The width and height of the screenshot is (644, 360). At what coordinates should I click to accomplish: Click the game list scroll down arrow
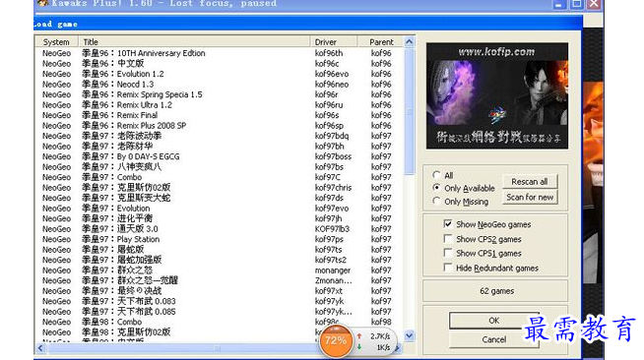coord(409,335)
